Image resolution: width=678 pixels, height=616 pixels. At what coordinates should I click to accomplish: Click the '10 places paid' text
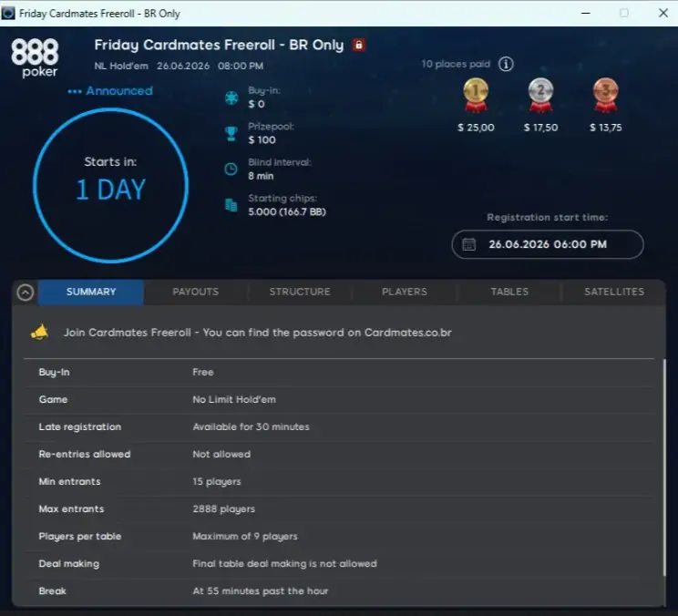456,64
